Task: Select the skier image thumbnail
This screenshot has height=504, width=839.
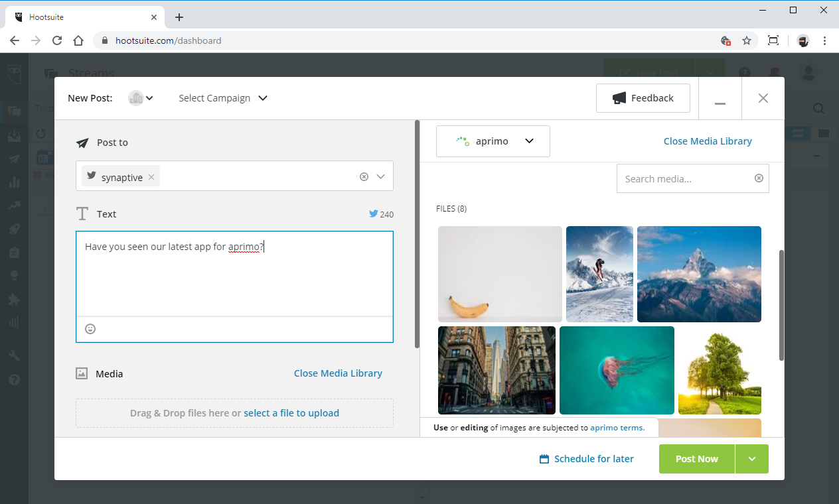Action: (x=599, y=274)
